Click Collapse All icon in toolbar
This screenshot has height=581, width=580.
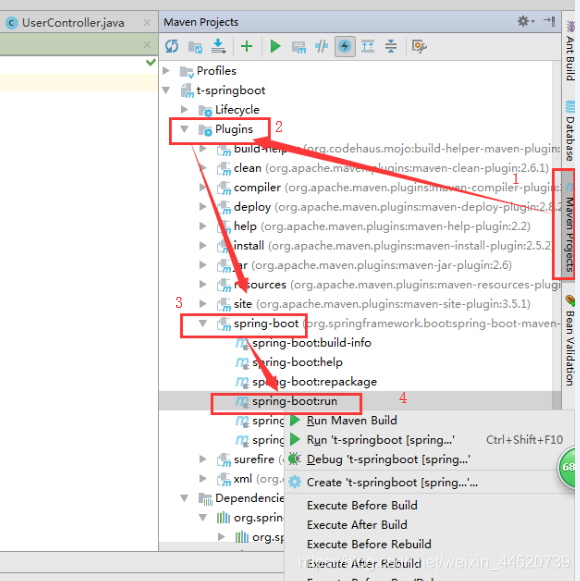point(391,46)
